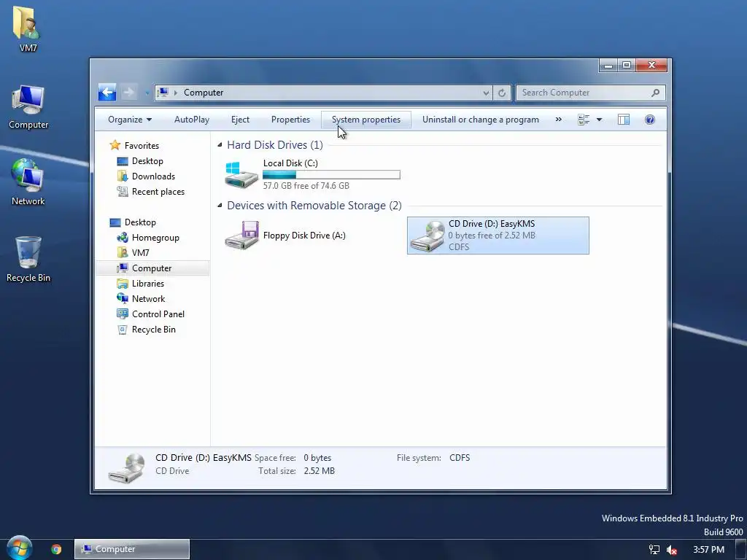Open the Organize menu
Viewport: 747px width, 560px height.
tap(130, 120)
